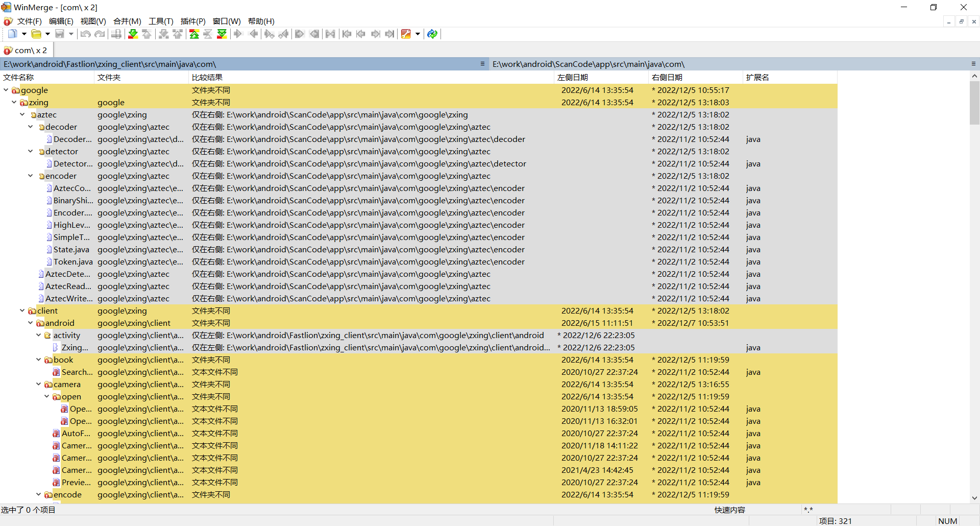The height and width of the screenshot is (526, 980).
Task: Open right path pane menu icon
Action: (x=973, y=64)
